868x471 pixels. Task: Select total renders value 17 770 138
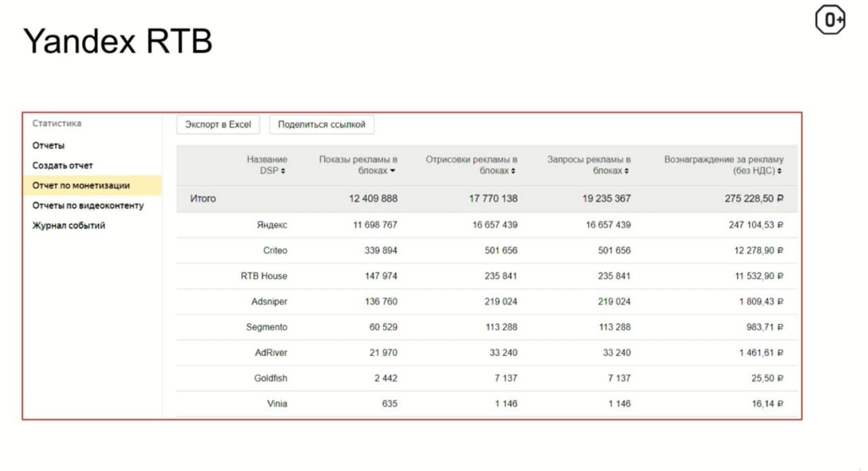click(x=493, y=199)
